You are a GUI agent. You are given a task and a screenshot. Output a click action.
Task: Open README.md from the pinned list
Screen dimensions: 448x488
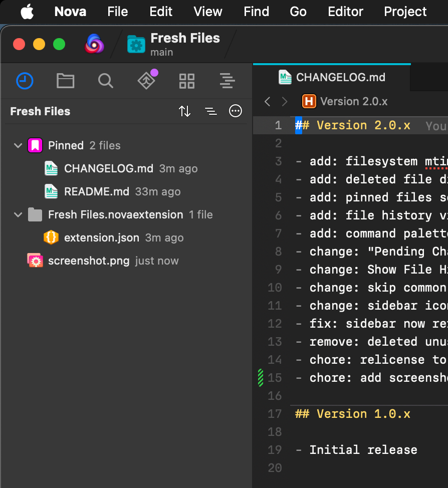pyautogui.click(x=96, y=191)
